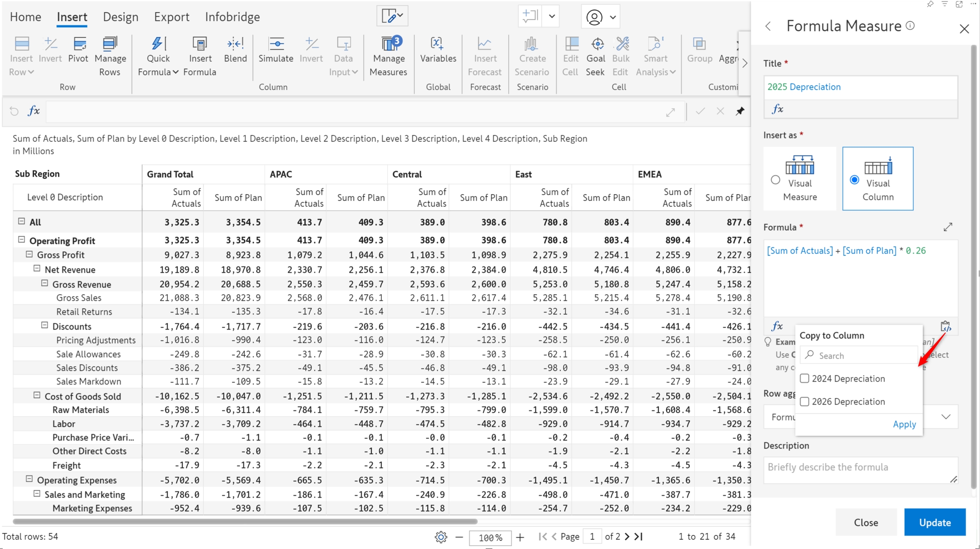Viewport: 980px width, 549px height.
Task: Click the Description text field
Action: click(x=859, y=470)
